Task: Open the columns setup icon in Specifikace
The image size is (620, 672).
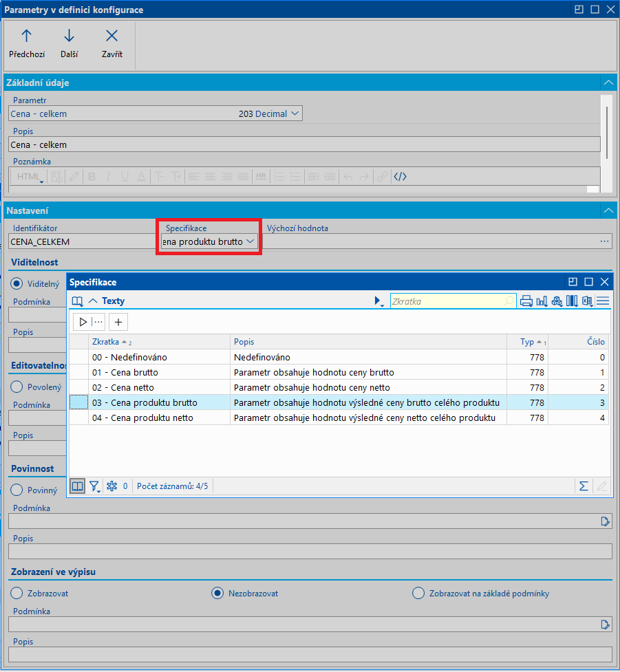Action: [x=572, y=301]
